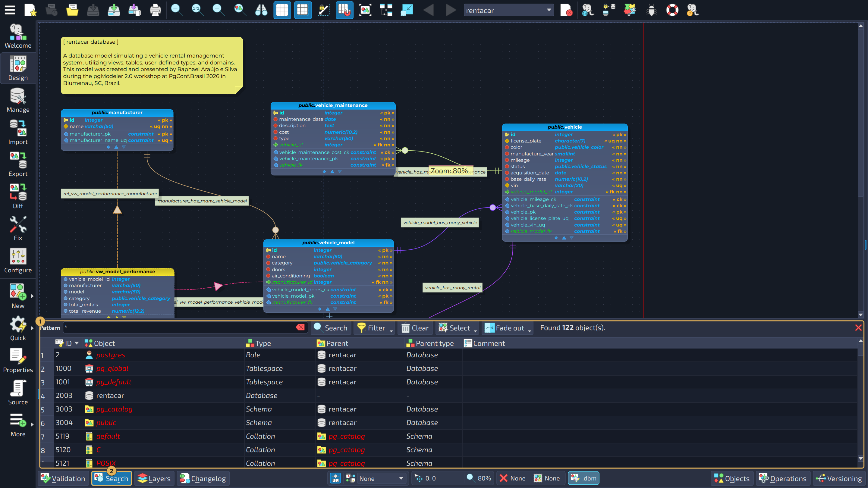The width and height of the screenshot is (868, 488).
Task: Create a new model file
Action: click(x=31, y=10)
